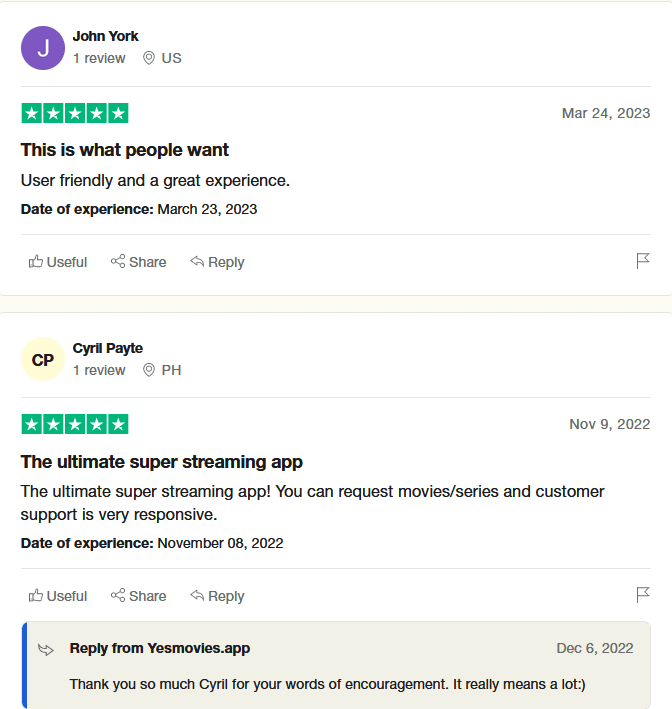Screen dimensions: 672x709
Task: Reply to Cyril Payte's review
Action: coord(217,596)
